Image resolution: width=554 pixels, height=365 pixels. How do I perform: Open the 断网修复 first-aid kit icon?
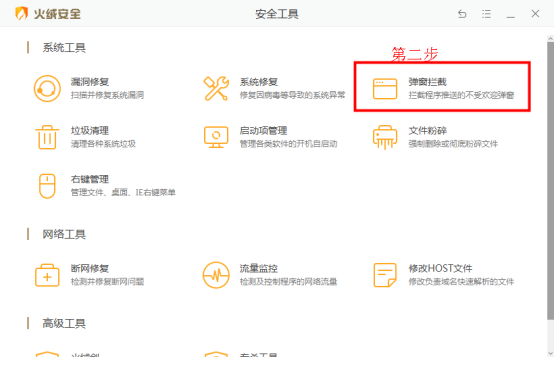click(x=47, y=275)
